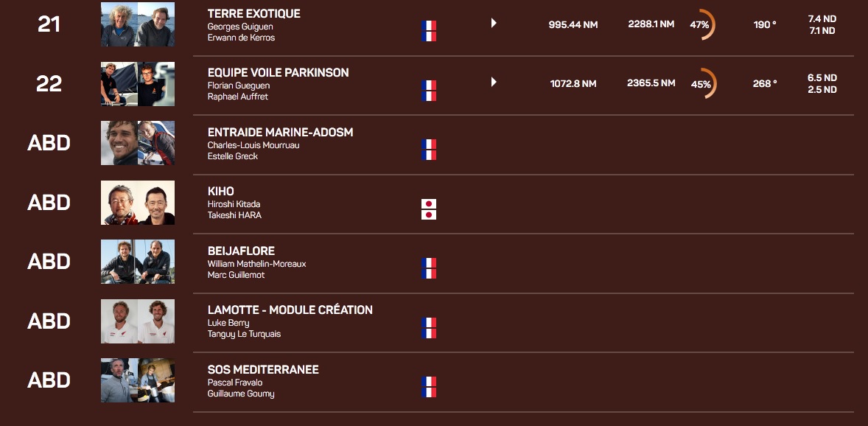Click the rank 22 position number
868x426 pixels.
coord(49,84)
